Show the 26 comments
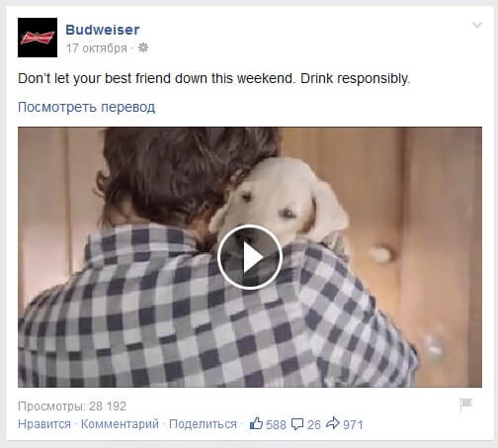This screenshot has width=498, height=448. click(x=314, y=424)
